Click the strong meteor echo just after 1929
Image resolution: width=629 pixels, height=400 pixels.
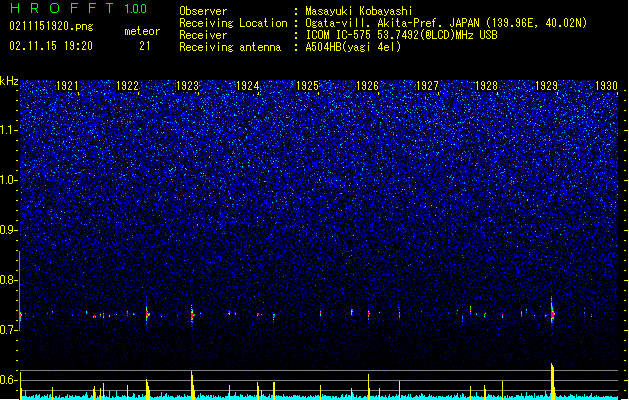point(552,313)
